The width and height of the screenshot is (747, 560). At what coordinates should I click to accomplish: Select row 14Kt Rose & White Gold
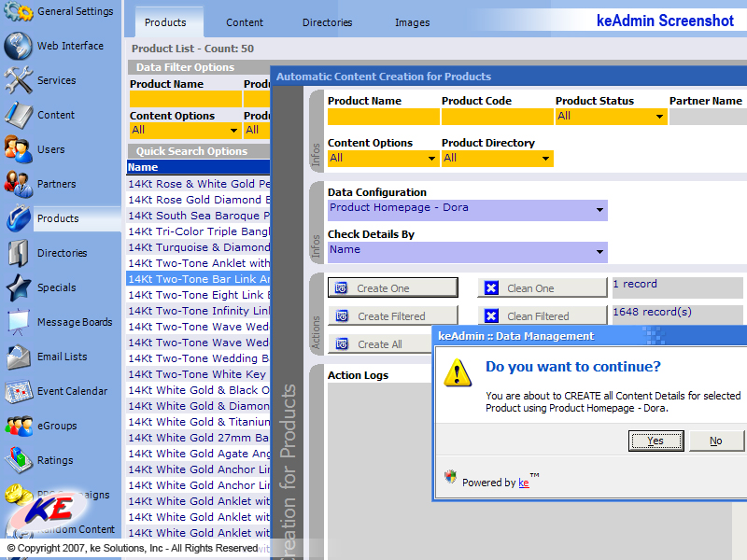click(x=199, y=184)
